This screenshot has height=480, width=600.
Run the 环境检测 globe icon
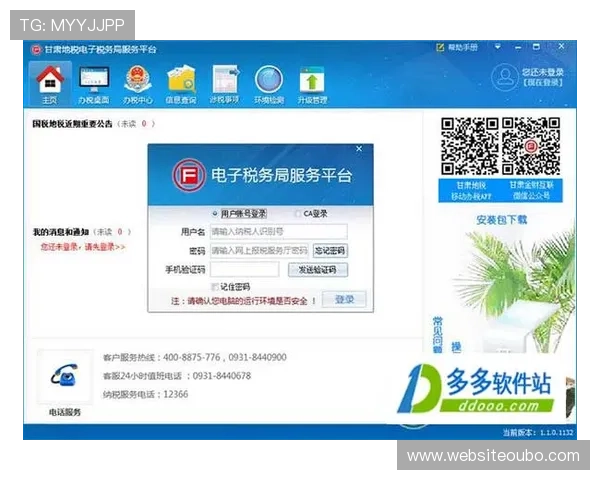coord(269,84)
